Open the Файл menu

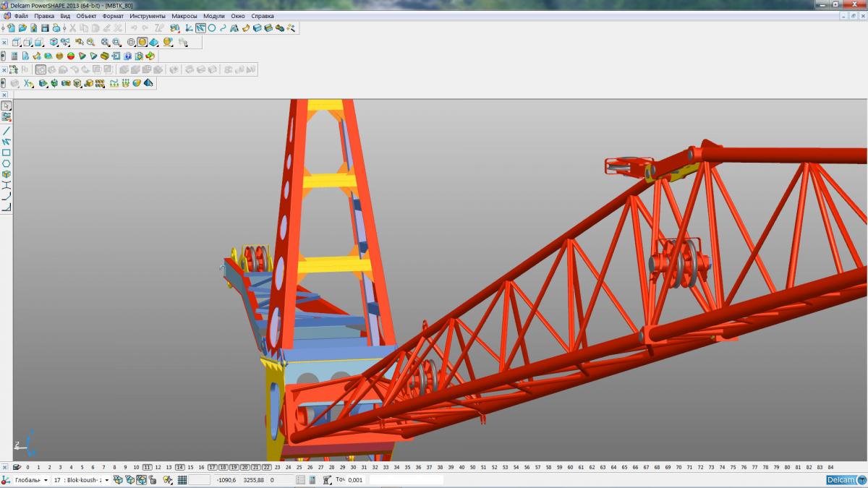(x=20, y=15)
